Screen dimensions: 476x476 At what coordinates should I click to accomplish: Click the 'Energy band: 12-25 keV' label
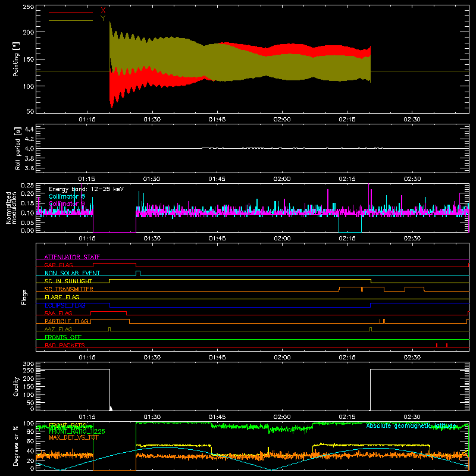[x=86, y=189]
